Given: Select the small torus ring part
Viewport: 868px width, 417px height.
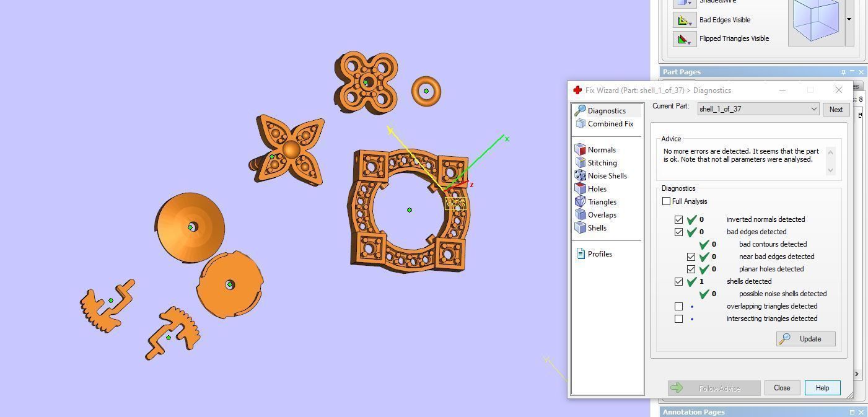Looking at the screenshot, I should (x=426, y=91).
